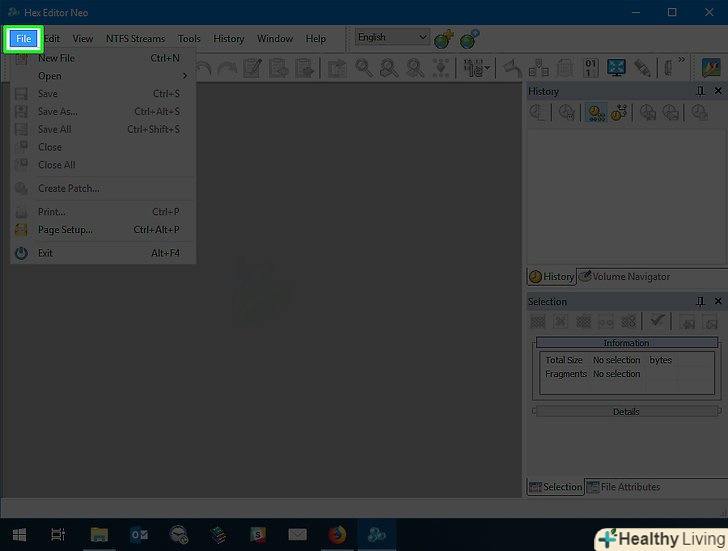
Task: Click the globe with blue badge icon
Action: [469, 39]
